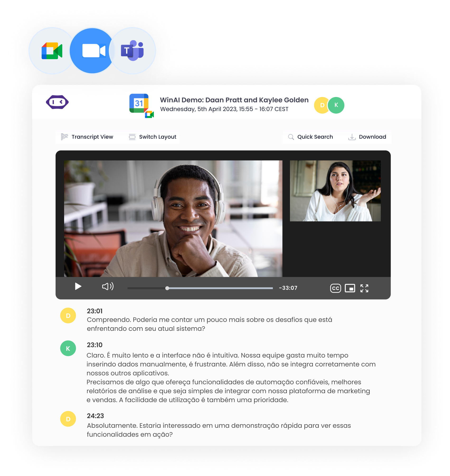Click Switch Layout
The height and width of the screenshot is (476, 450).
[153, 137]
